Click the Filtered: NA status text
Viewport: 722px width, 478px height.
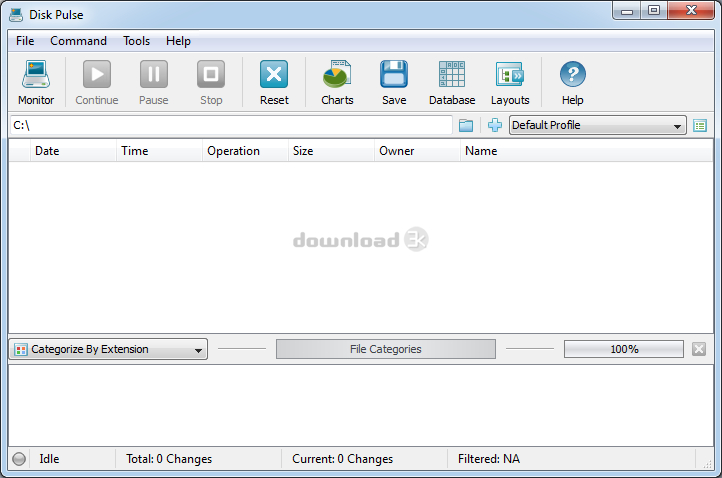pos(489,459)
